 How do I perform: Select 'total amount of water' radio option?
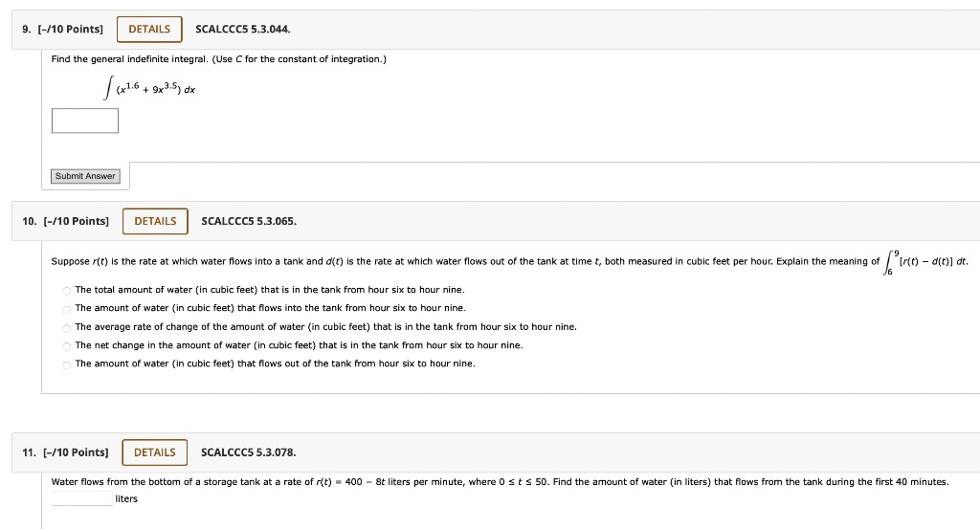(66, 291)
